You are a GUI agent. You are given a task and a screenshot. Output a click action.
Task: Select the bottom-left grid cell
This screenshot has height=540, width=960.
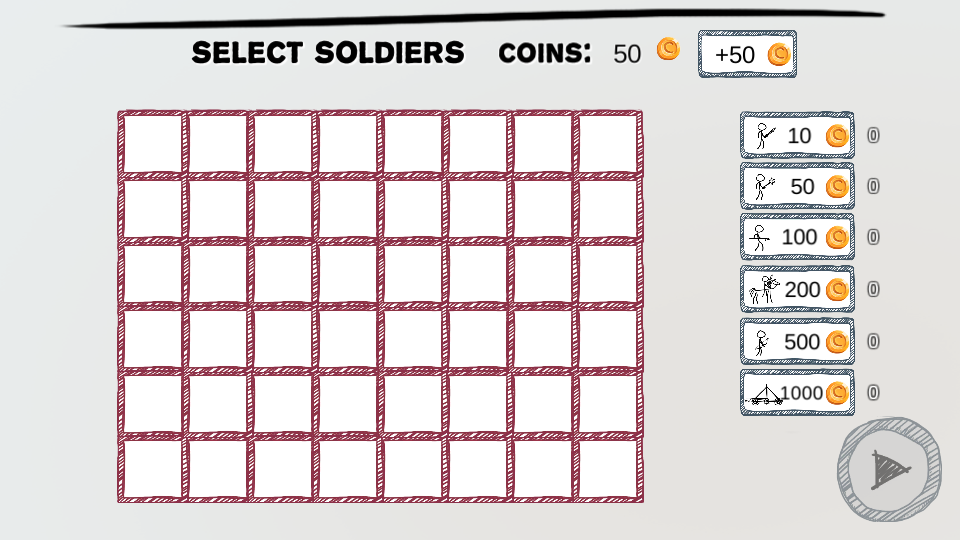pos(152,469)
